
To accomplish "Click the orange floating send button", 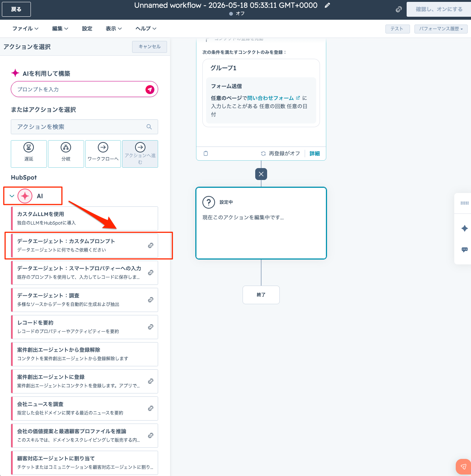I will pos(464,466).
